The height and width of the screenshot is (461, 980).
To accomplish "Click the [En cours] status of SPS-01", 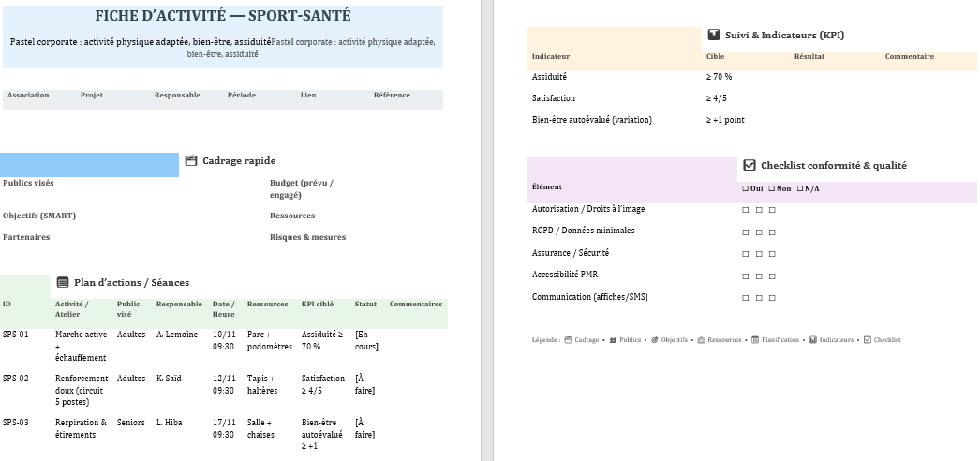I will (366, 340).
